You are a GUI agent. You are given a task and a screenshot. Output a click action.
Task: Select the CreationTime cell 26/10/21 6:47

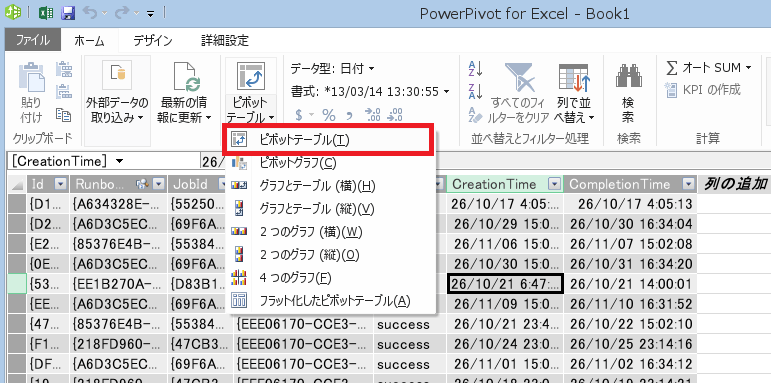505,284
